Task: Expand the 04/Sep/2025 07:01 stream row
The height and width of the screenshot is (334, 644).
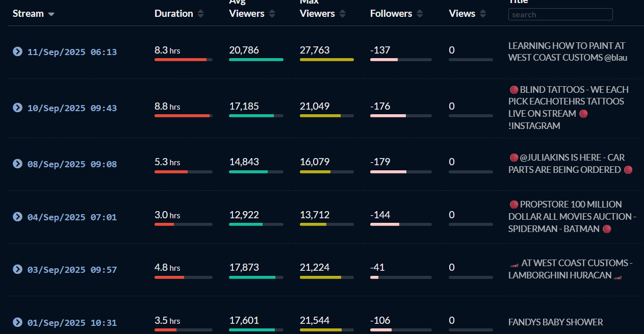Action: tap(18, 217)
